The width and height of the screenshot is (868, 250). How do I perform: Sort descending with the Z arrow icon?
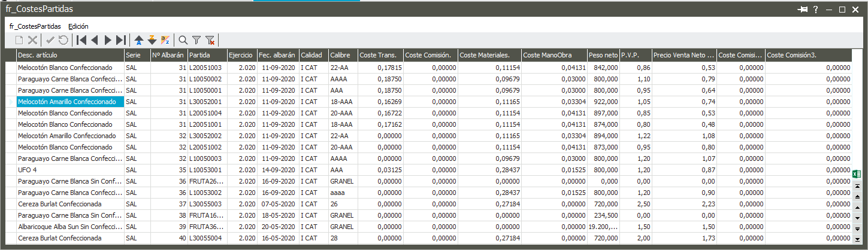152,40
